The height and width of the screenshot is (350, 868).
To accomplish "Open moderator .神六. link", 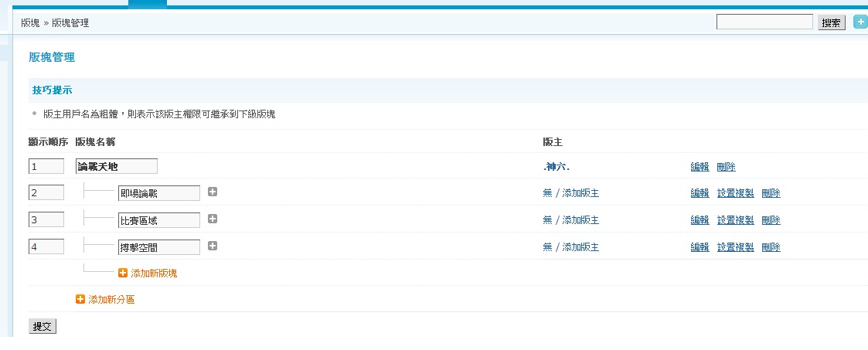I will pos(557,167).
